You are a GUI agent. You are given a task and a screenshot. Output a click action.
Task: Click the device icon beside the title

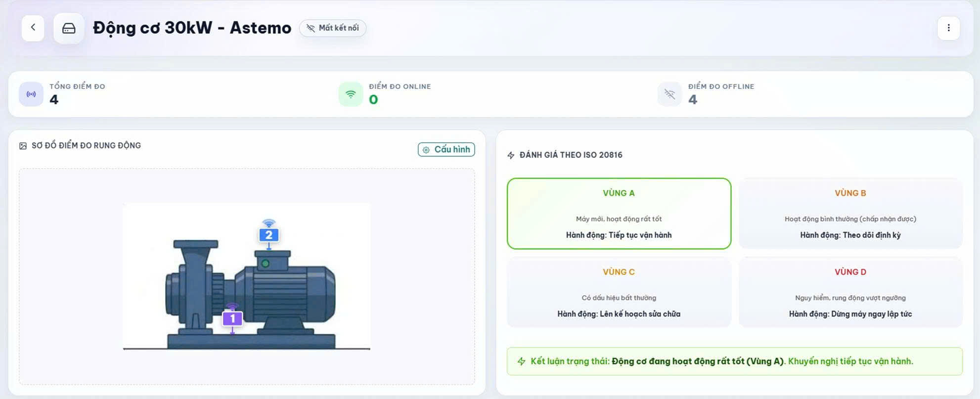click(x=69, y=28)
